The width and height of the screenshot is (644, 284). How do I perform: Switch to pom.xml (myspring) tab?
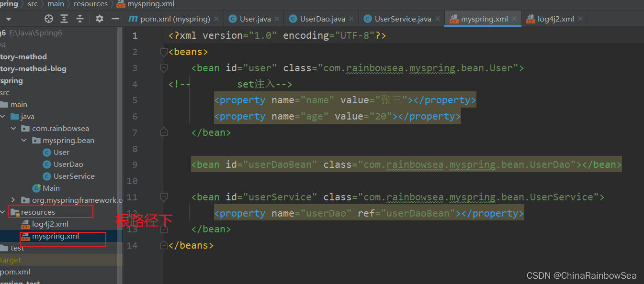175,19
